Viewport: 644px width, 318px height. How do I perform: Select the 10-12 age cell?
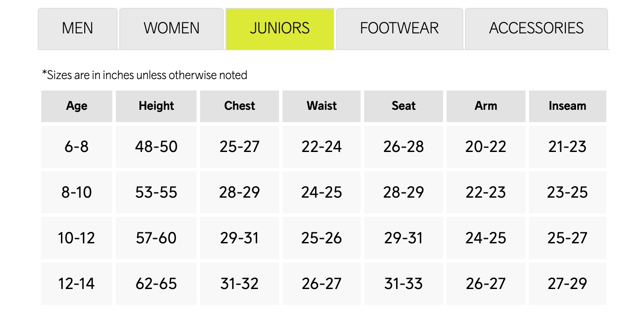pyautogui.click(x=77, y=238)
